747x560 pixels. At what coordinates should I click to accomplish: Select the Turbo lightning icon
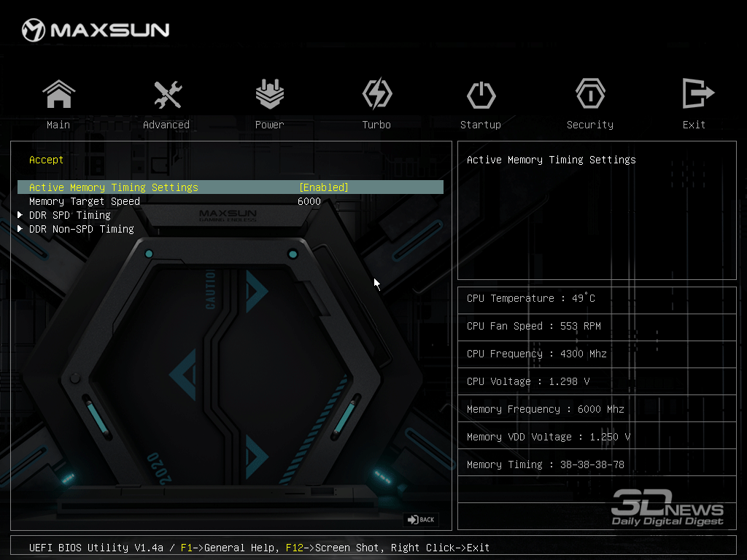(x=377, y=94)
